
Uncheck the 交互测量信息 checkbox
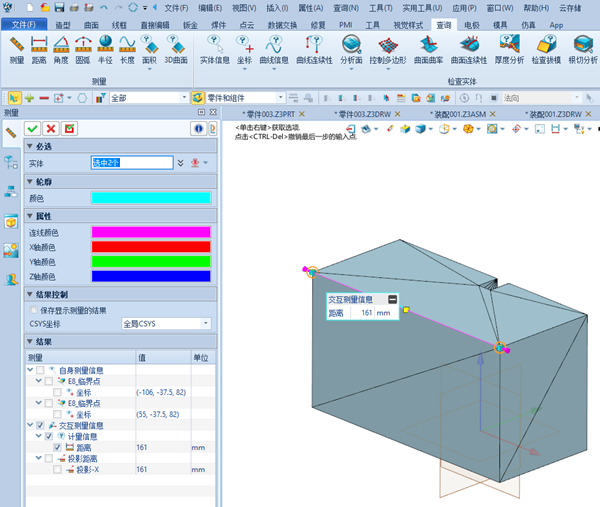[40, 425]
